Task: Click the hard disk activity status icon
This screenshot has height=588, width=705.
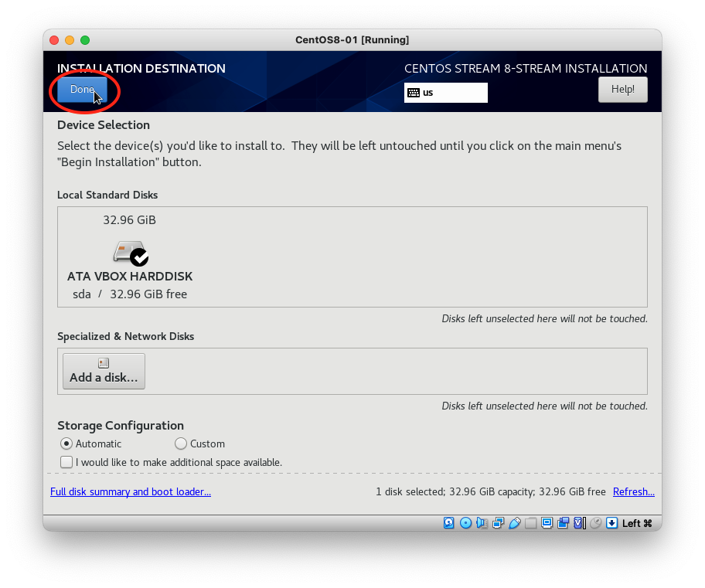Action: pos(448,523)
